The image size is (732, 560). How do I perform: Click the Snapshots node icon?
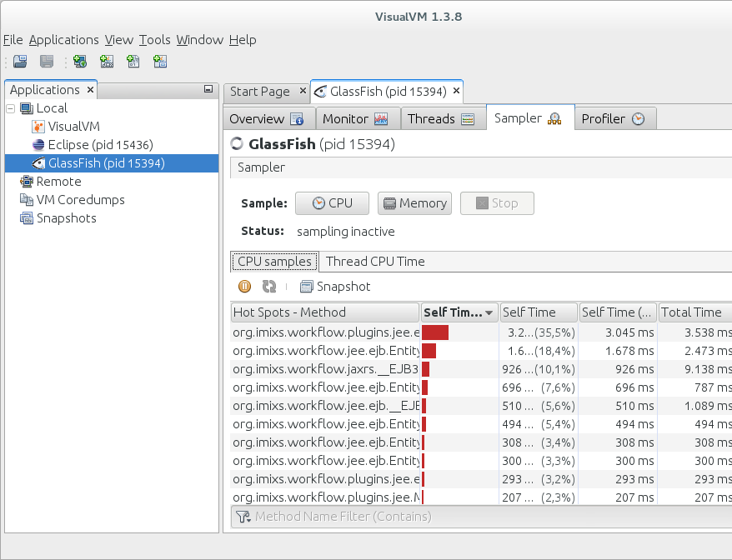point(27,218)
